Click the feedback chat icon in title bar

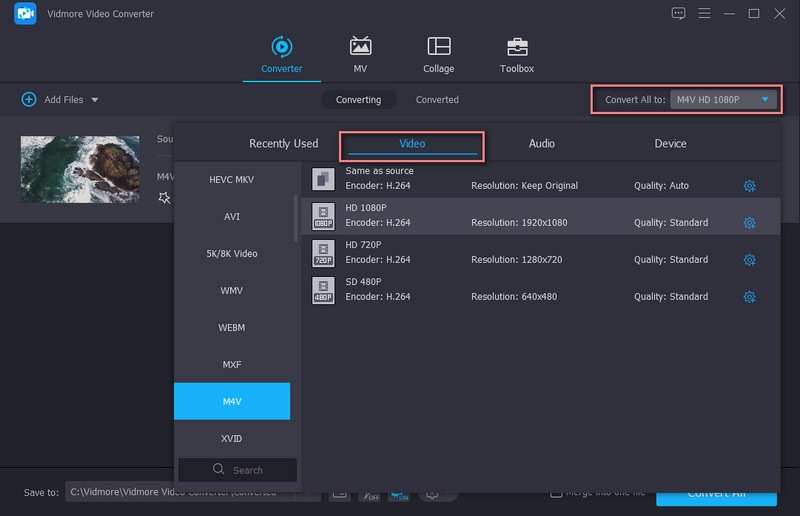[679, 13]
